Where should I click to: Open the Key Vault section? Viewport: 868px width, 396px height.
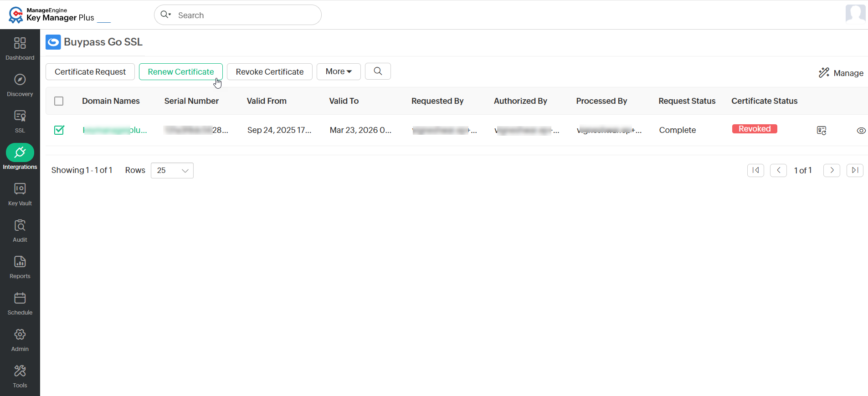pos(20,194)
